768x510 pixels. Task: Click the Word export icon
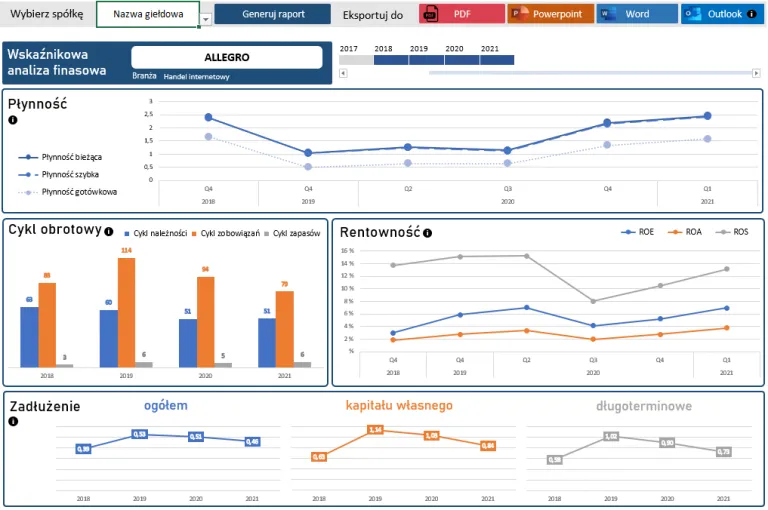pos(609,14)
